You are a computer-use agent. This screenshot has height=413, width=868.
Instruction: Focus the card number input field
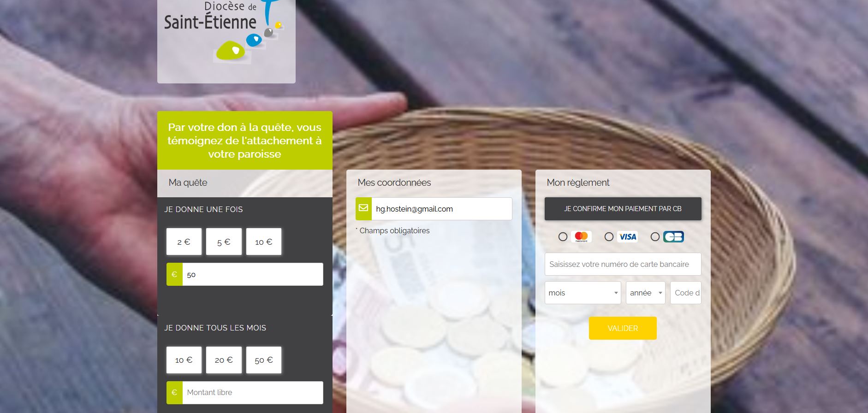point(623,264)
